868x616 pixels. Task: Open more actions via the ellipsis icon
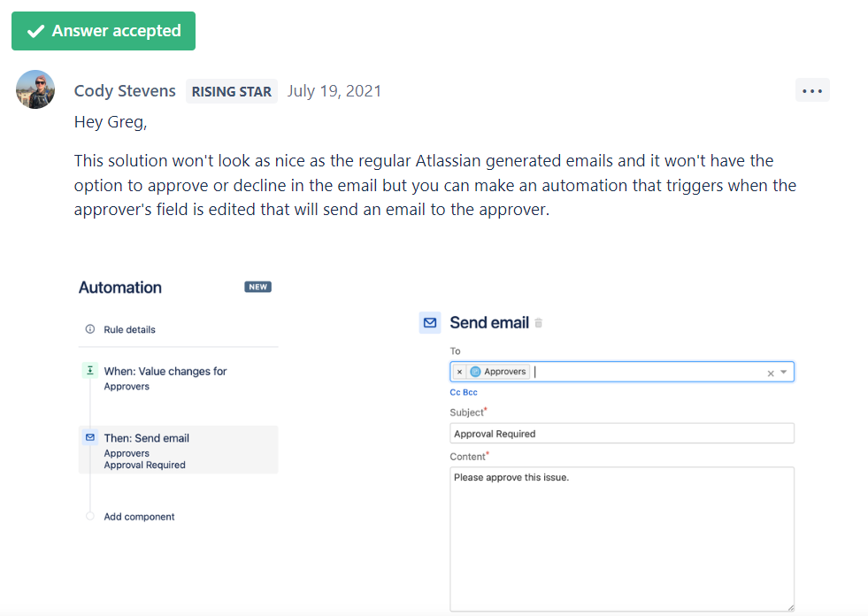[x=812, y=89]
